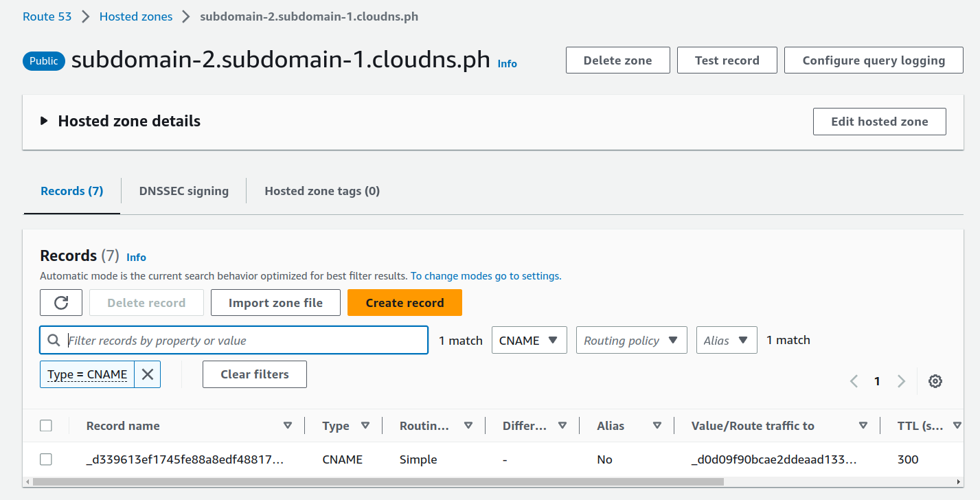Select the CNAME record row checkbox
This screenshot has height=500, width=980.
coord(46,459)
